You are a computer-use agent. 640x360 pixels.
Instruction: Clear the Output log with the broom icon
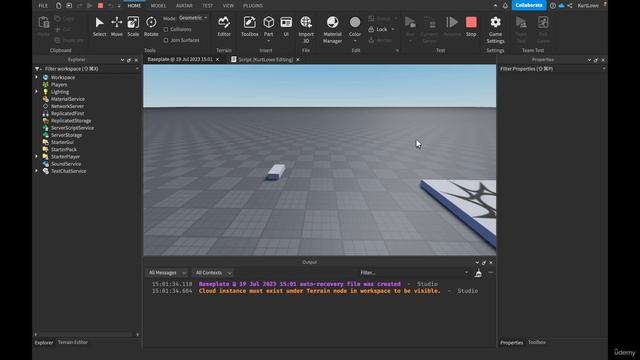click(478, 273)
